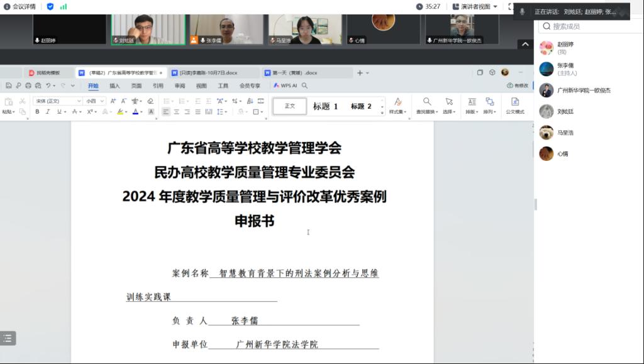Open meeting details in top bar

19,6
